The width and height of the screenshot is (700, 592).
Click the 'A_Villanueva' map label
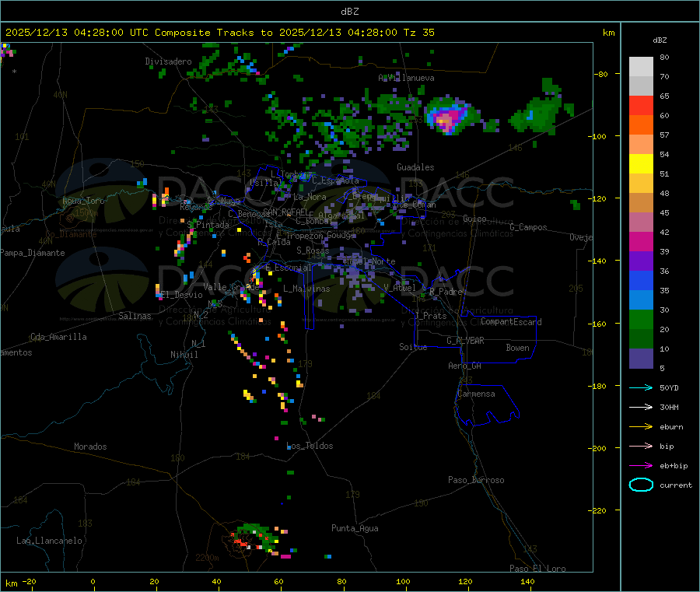tap(406, 78)
